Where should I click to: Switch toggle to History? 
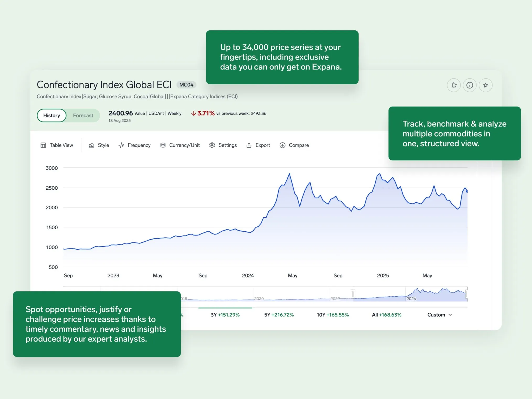(x=52, y=115)
